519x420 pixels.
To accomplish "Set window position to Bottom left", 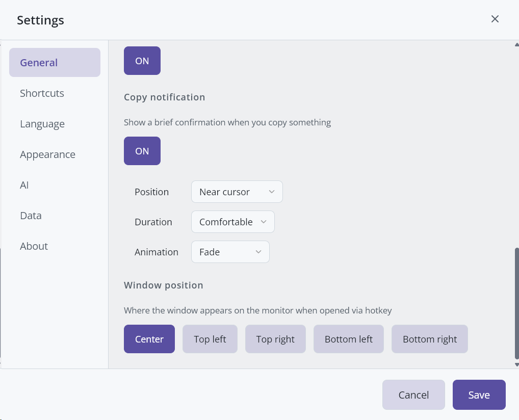I will [x=349, y=339].
